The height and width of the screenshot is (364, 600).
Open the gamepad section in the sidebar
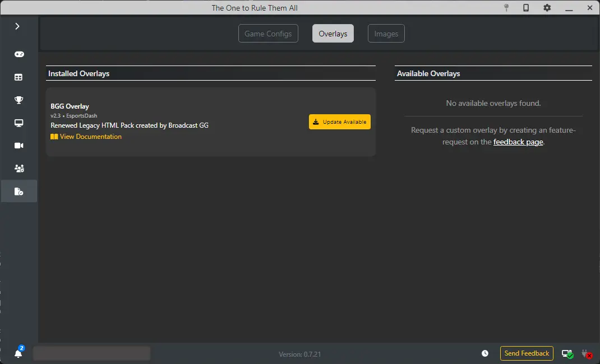click(19, 54)
